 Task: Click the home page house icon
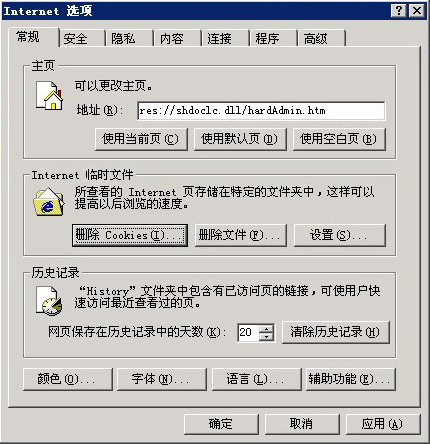click(49, 96)
